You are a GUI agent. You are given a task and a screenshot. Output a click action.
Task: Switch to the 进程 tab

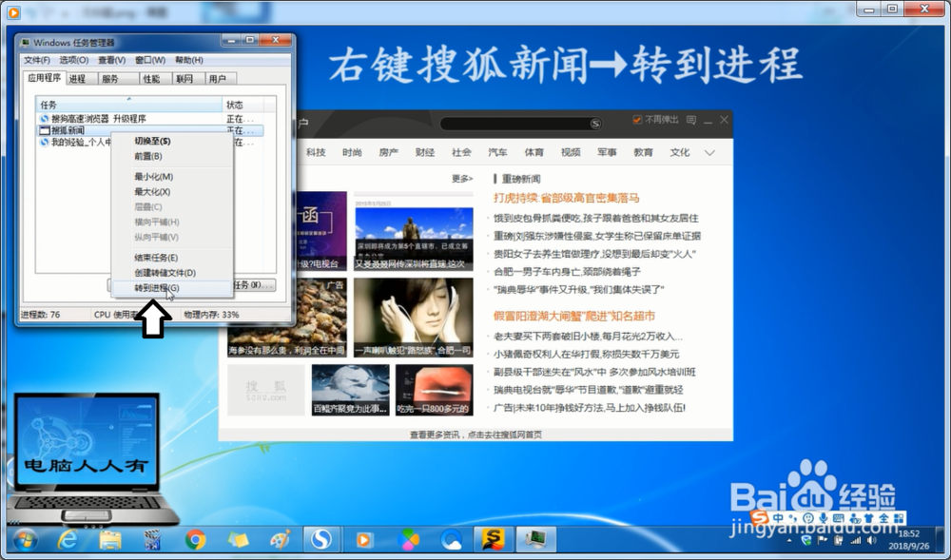tap(81, 79)
